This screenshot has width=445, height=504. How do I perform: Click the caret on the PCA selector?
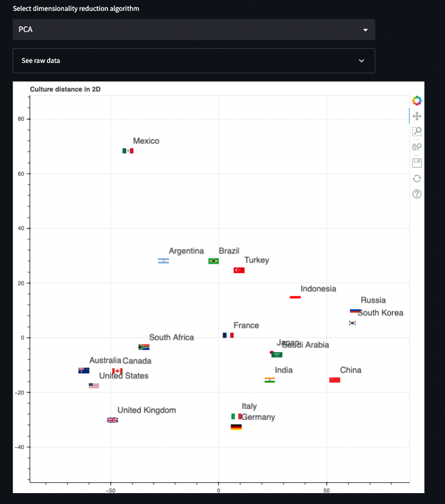pyautogui.click(x=365, y=29)
